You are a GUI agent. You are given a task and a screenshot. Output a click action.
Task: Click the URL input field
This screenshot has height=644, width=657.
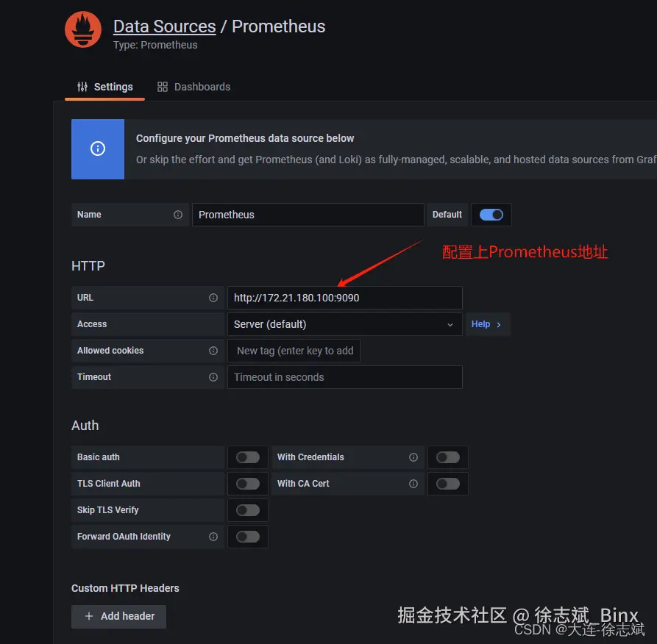click(x=345, y=298)
